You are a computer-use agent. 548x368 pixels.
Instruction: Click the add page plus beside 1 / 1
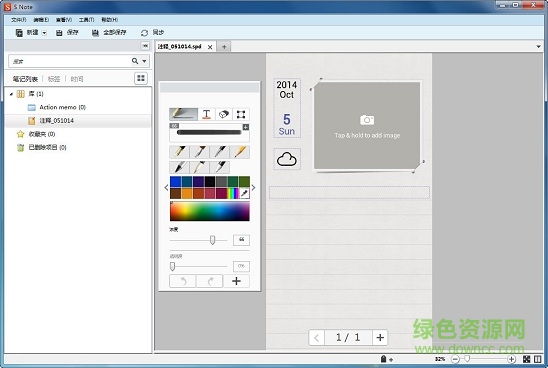click(x=380, y=338)
